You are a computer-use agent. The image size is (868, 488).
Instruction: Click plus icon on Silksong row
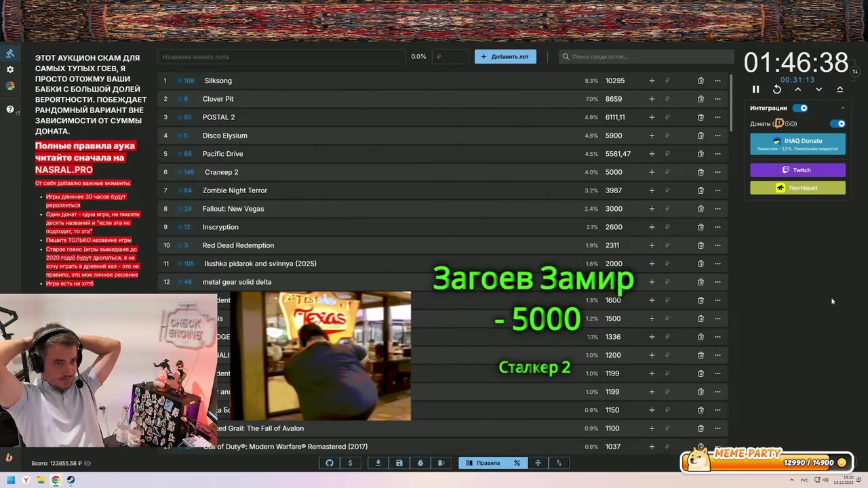pyautogui.click(x=652, y=81)
